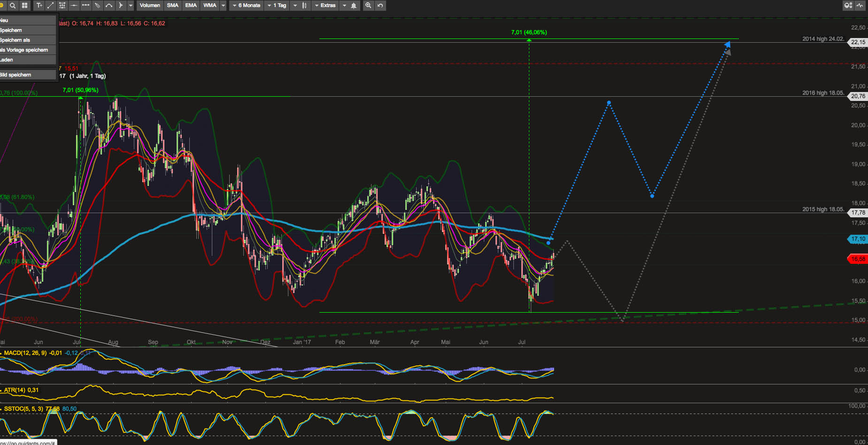Click the magnifier search icon in toolbar
Viewport: 868px width, 445px height.
[x=13, y=6]
